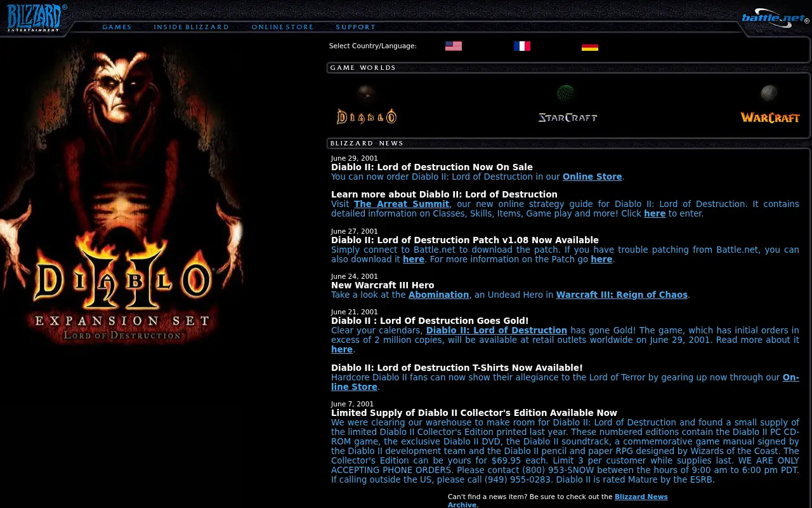Click the Game Worlds section header
This screenshot has height=508, width=812.
(363, 68)
